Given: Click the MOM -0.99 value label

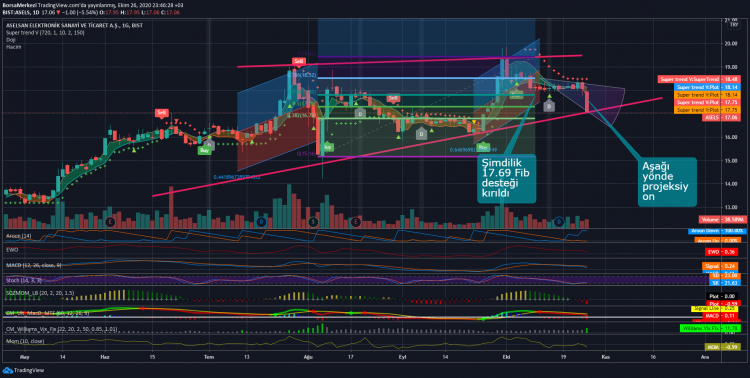Looking at the screenshot, I should coord(723,346).
